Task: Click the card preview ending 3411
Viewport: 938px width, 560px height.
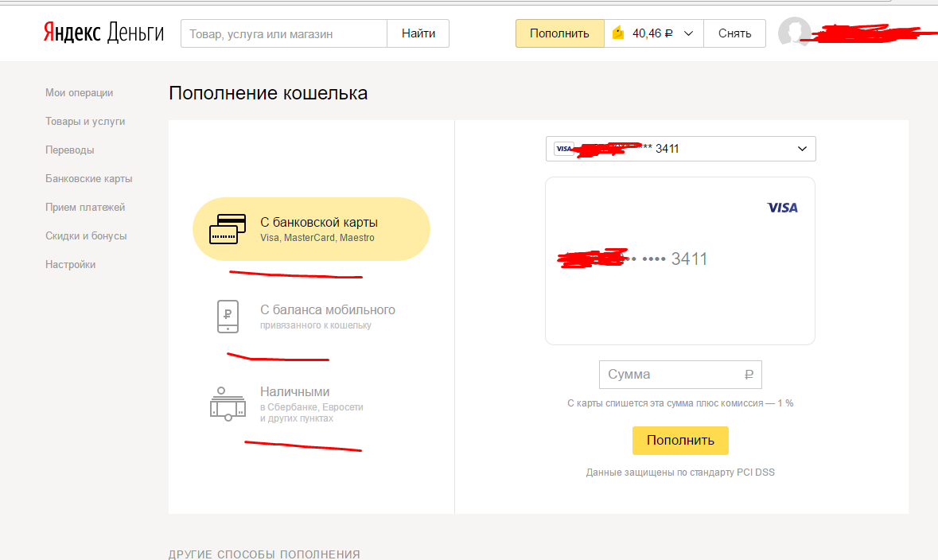Action: point(680,261)
